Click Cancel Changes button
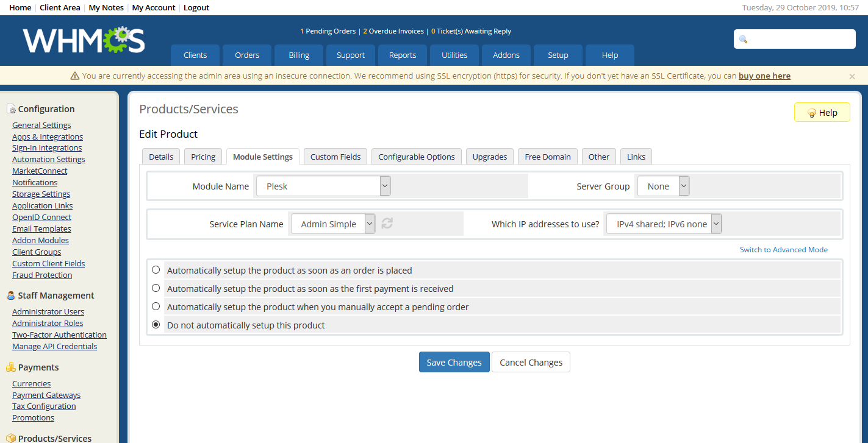Screen dimensions: 868x443 tap(531, 362)
